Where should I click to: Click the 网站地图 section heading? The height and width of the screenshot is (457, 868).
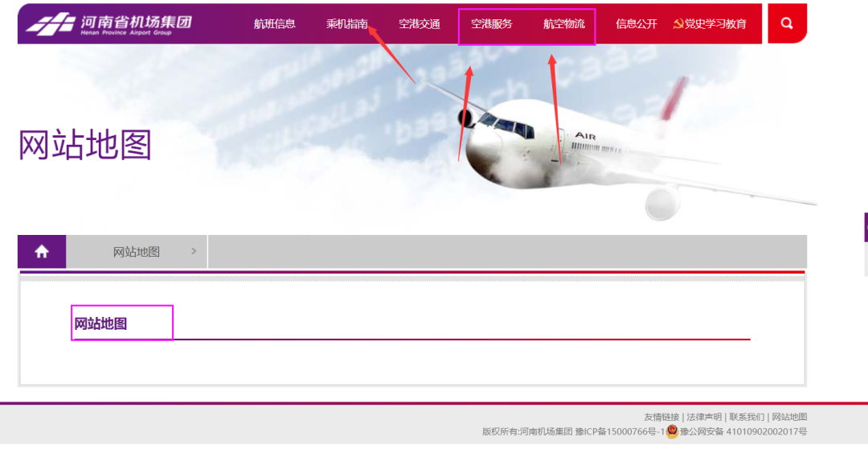coord(100,323)
